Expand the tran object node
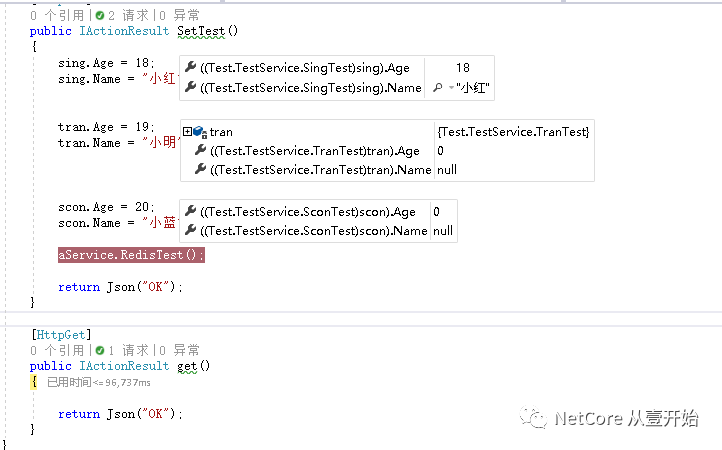The width and height of the screenshot is (722, 450). pos(187,132)
